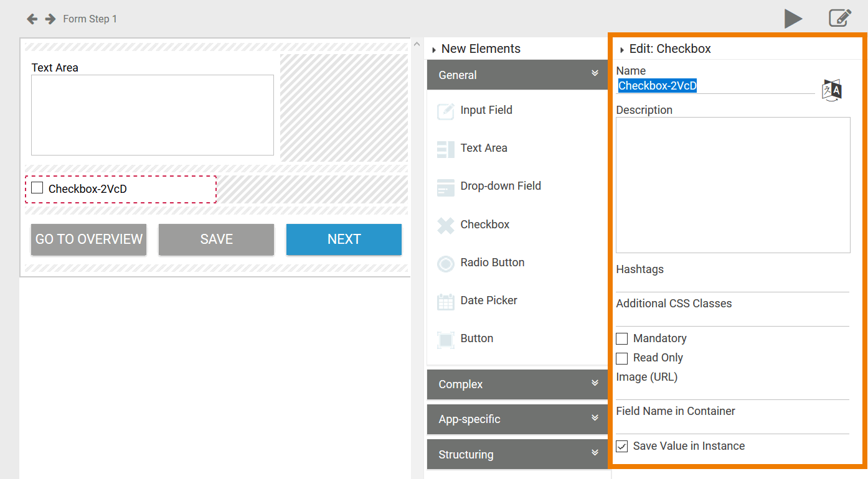868x479 pixels.
Task: Click the back arrow icon
Action: tap(32, 19)
